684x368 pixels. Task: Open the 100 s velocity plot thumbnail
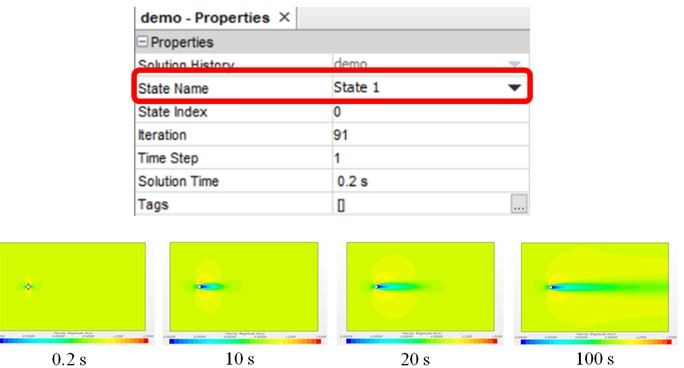pyautogui.click(x=595, y=286)
